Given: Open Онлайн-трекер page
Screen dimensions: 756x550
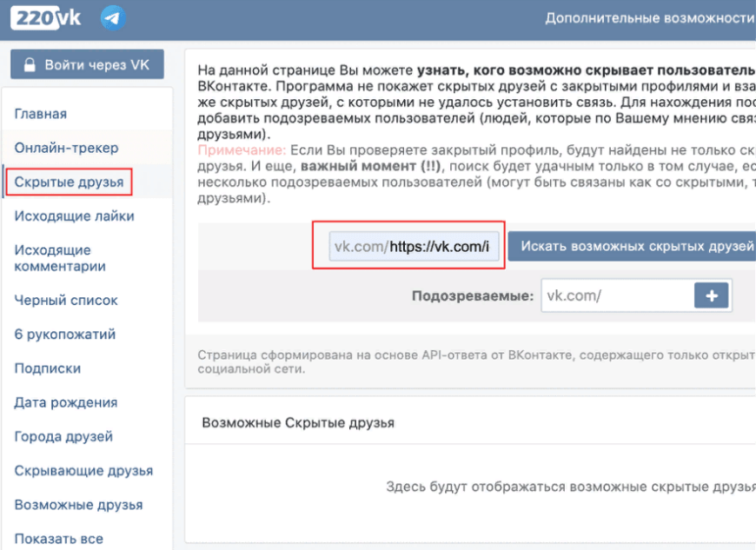Looking at the screenshot, I should click(x=66, y=148).
